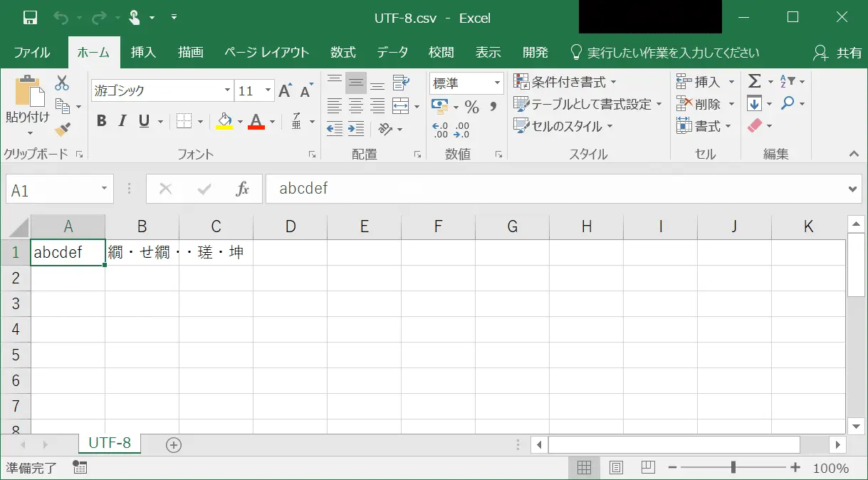Viewport: 868px width, 480px height.
Task: Toggle Italic formatting
Action: (122, 121)
